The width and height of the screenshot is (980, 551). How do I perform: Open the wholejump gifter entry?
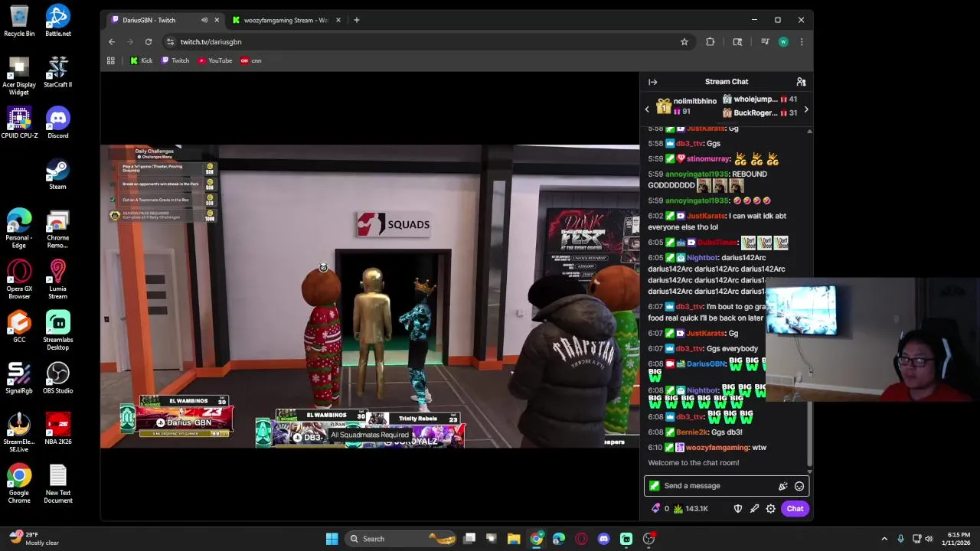tap(759, 99)
